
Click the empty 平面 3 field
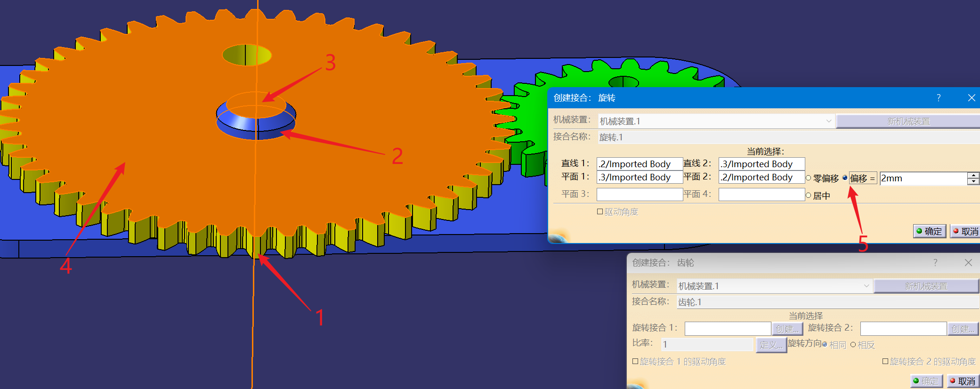[639, 194]
